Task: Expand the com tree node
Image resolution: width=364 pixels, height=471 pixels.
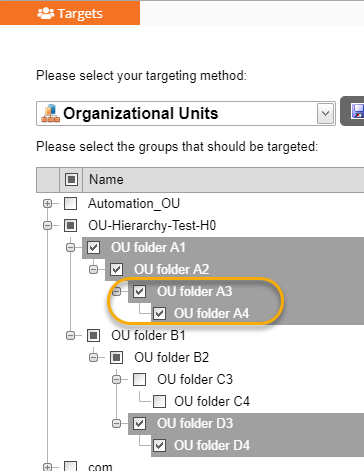Action: coord(48,467)
